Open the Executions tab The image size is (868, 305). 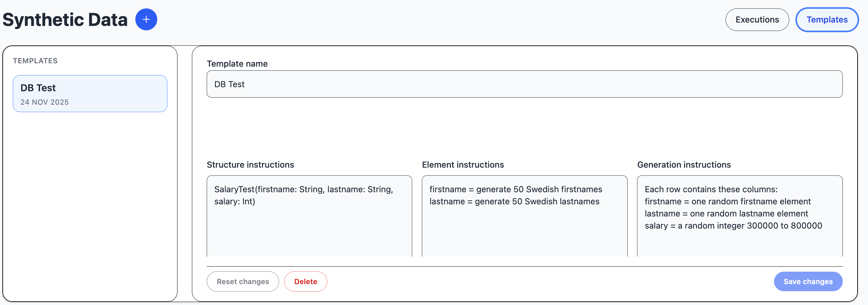[757, 20]
